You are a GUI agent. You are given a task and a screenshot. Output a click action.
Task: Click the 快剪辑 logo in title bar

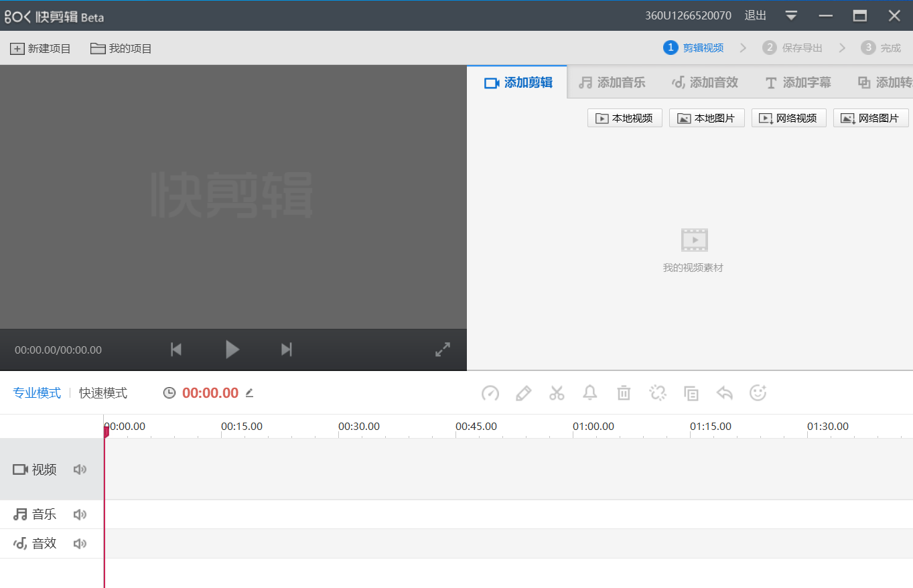point(54,16)
